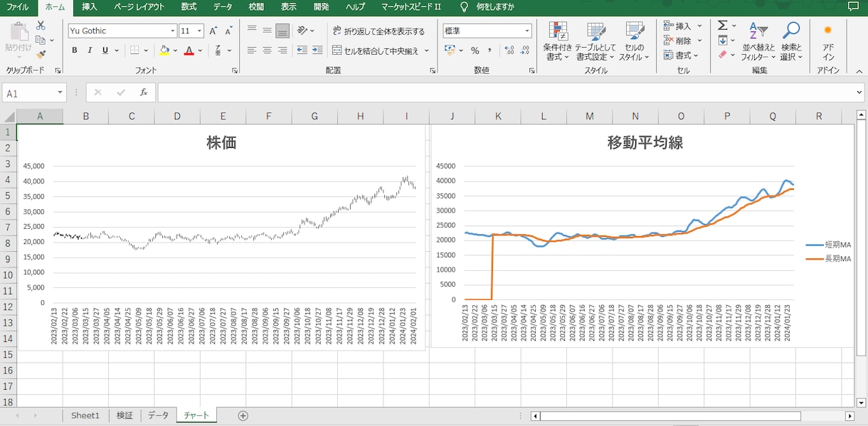This screenshot has height=426, width=868.
Task: Click the horizontal scrollbar thumb
Action: (x=670, y=416)
